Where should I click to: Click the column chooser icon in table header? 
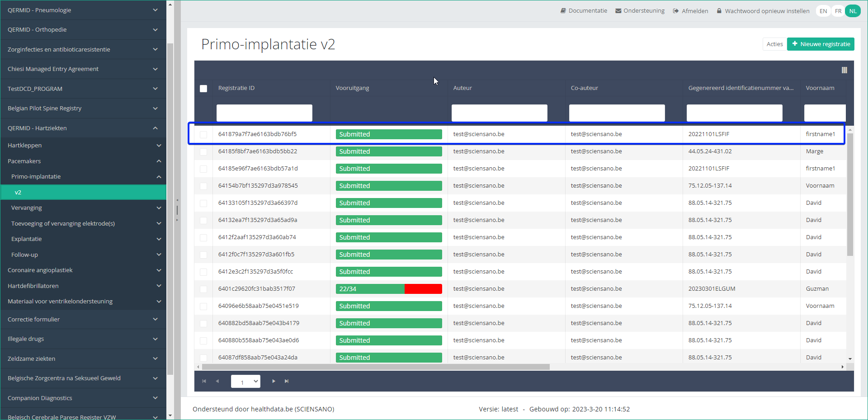[844, 70]
